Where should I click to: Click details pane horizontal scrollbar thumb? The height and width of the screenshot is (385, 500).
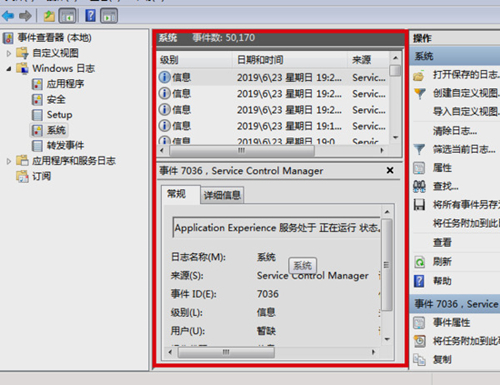pyautogui.click(x=226, y=352)
